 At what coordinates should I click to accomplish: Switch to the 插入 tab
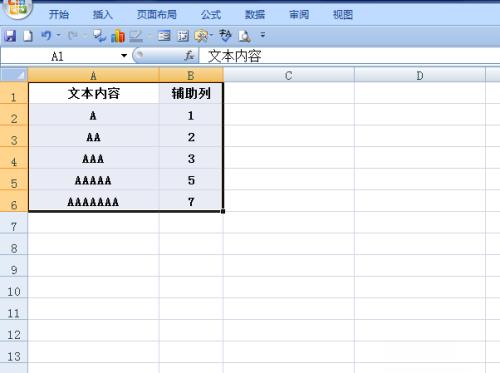pyautogui.click(x=103, y=14)
